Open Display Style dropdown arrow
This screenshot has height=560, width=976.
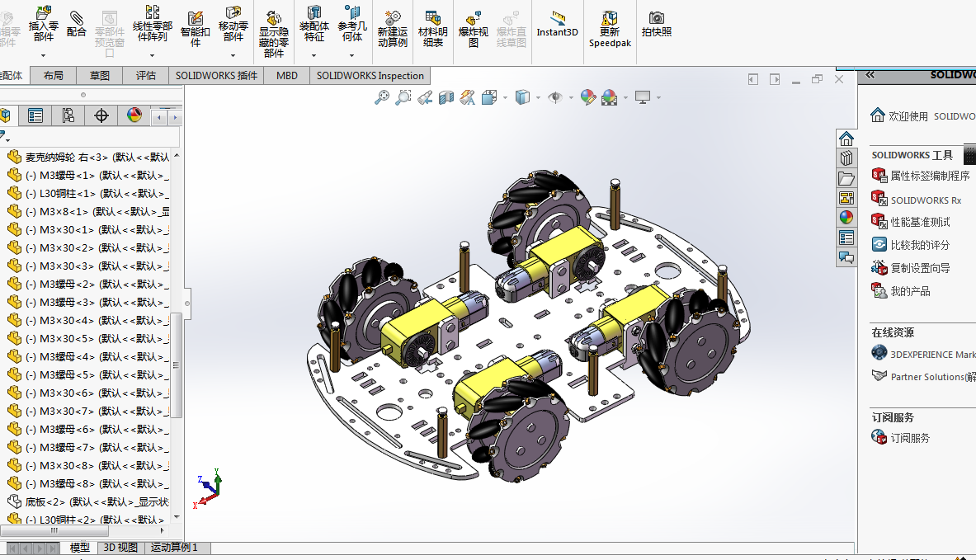(538, 97)
